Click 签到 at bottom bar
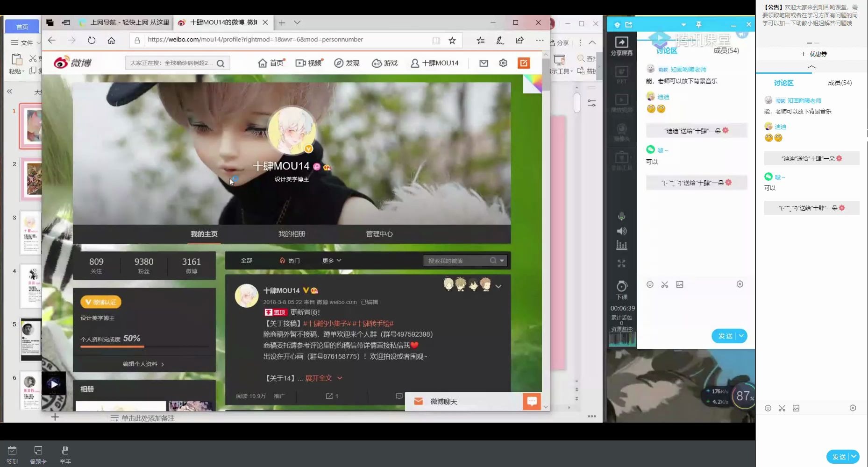Image resolution: width=868 pixels, height=467 pixels. [x=12, y=455]
